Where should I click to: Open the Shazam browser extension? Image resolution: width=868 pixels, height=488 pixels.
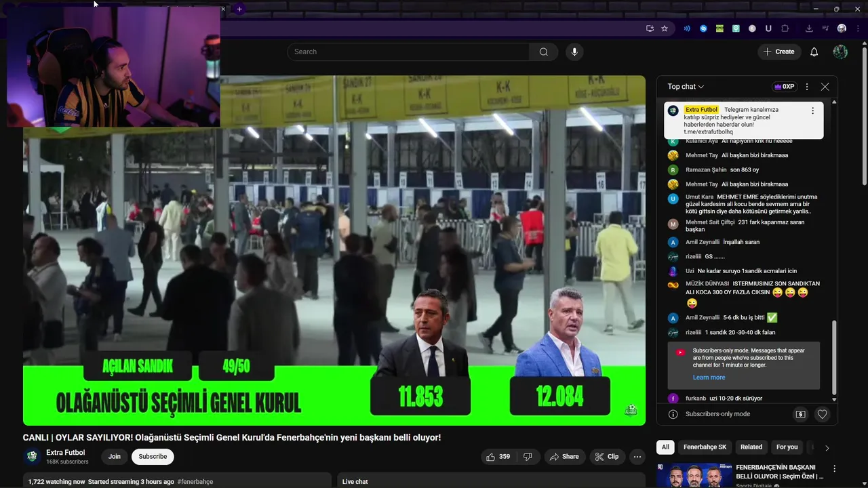pyautogui.click(x=703, y=28)
